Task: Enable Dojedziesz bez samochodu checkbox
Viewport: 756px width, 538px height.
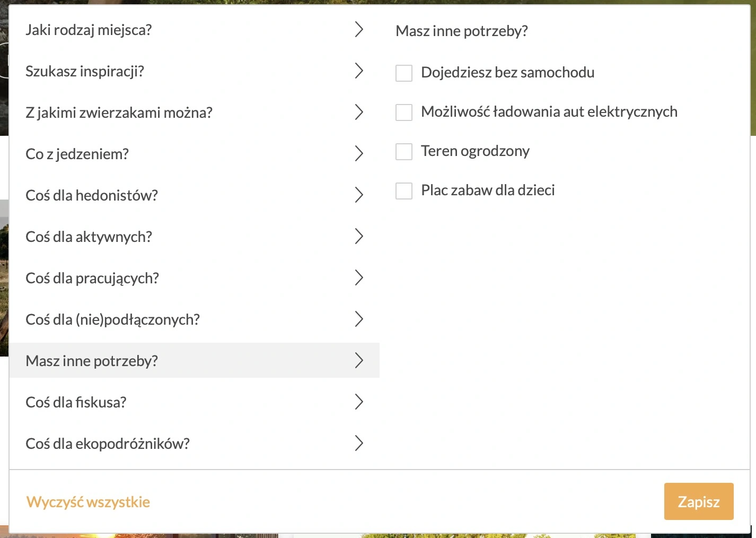Action: pos(404,73)
